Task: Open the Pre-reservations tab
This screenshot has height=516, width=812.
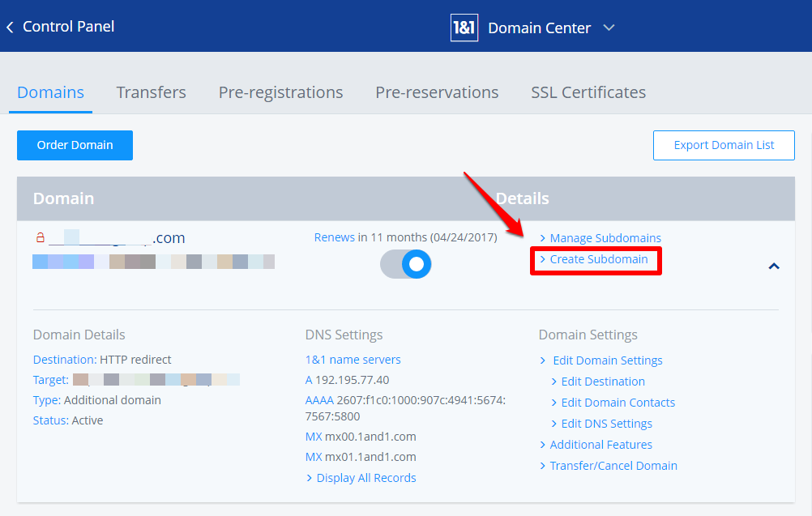Action: [x=437, y=92]
